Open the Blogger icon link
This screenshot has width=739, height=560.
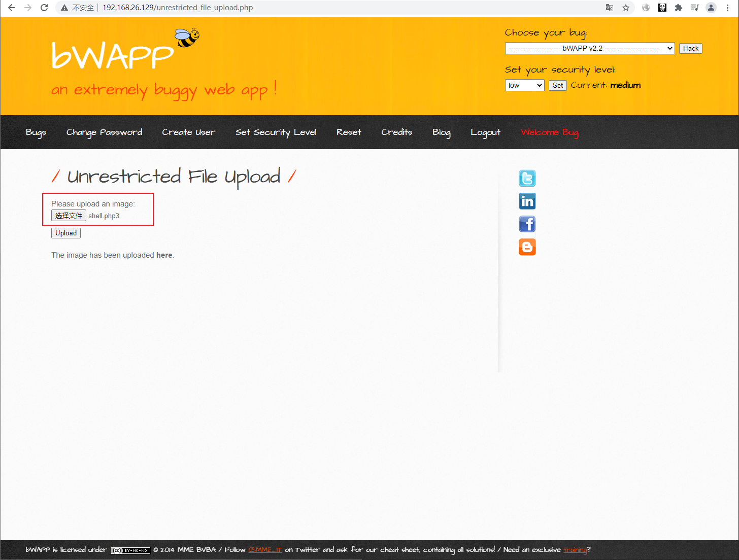pos(527,247)
